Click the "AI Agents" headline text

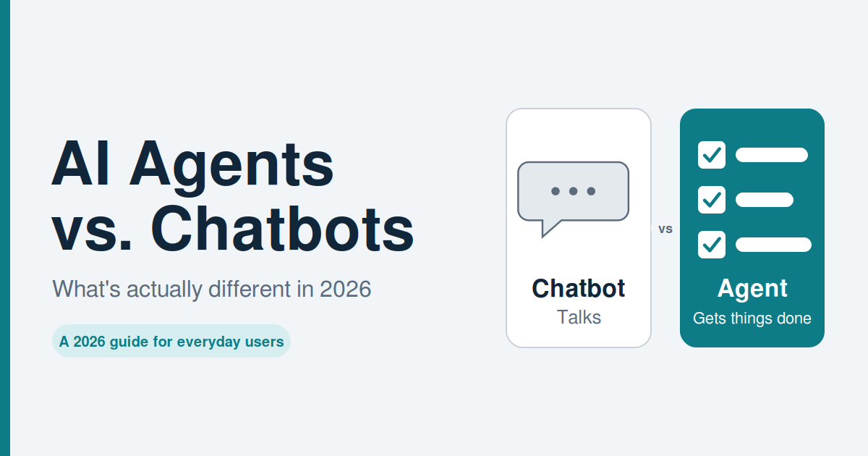192,164
